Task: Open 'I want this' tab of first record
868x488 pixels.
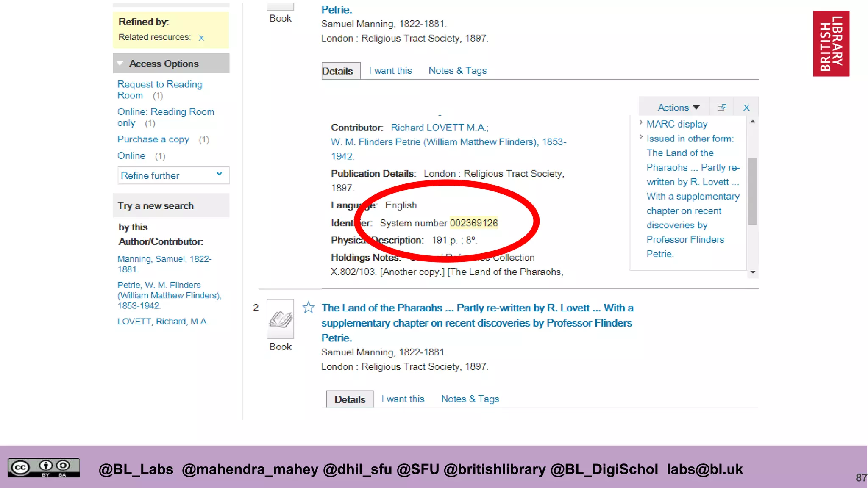Action: tap(390, 71)
